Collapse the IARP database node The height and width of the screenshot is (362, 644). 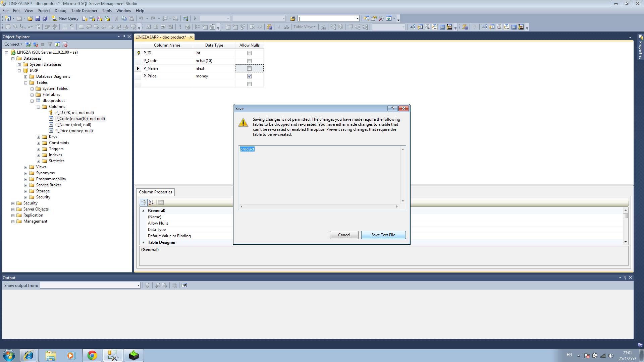coord(19,70)
